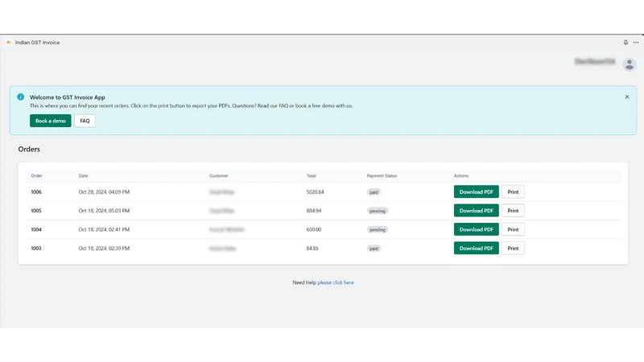The image size is (644, 362).
Task: Click the paid status badge of order 1006
Action: click(374, 192)
